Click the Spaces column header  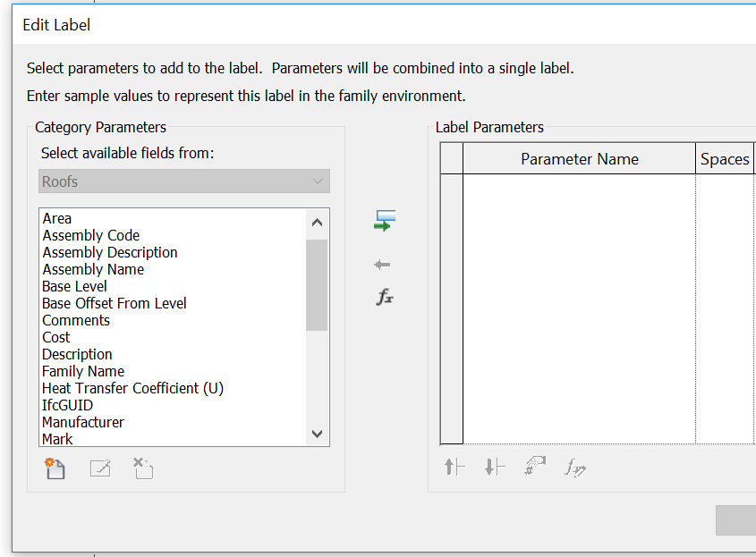725,159
